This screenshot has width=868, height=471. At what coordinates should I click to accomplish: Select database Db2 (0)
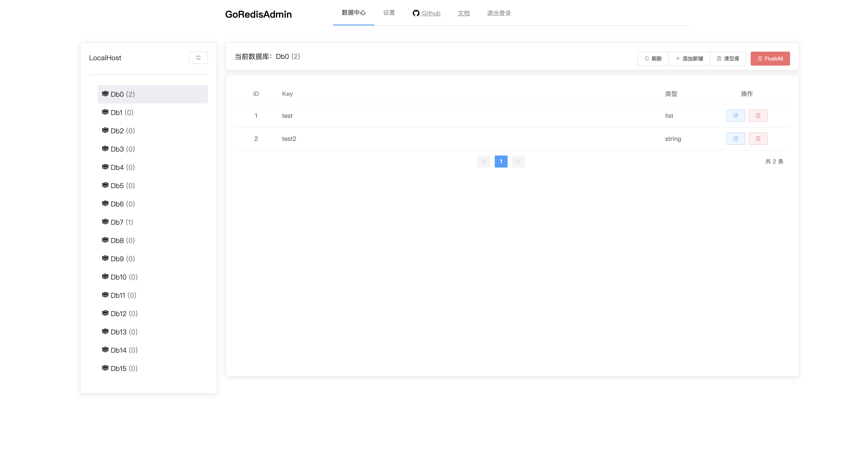153,131
